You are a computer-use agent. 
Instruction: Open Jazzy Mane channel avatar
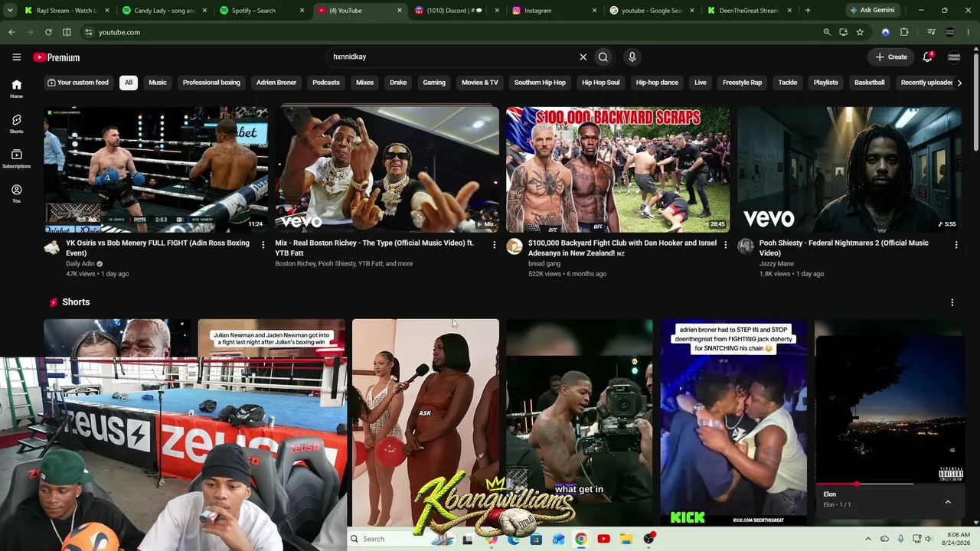coord(745,247)
